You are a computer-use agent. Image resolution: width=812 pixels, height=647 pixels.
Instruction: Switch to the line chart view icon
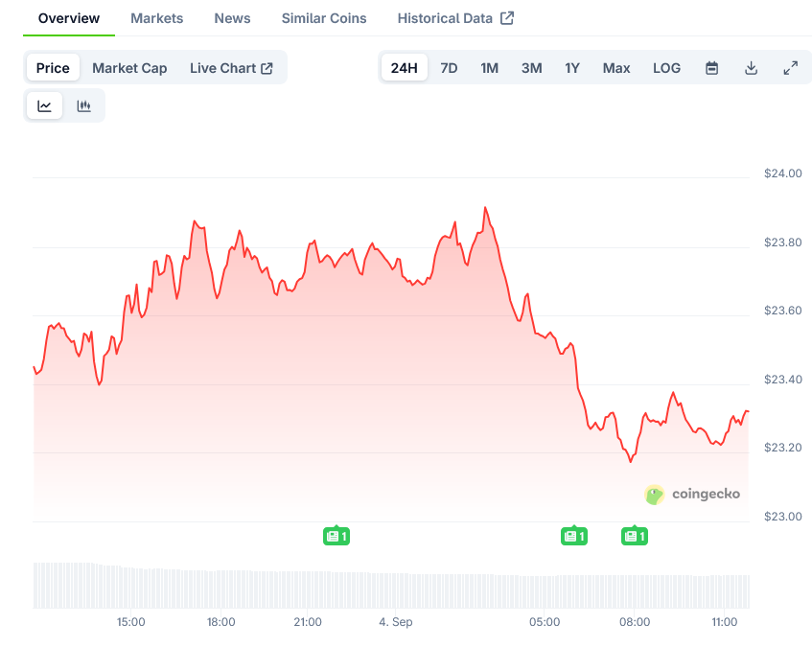(x=44, y=106)
